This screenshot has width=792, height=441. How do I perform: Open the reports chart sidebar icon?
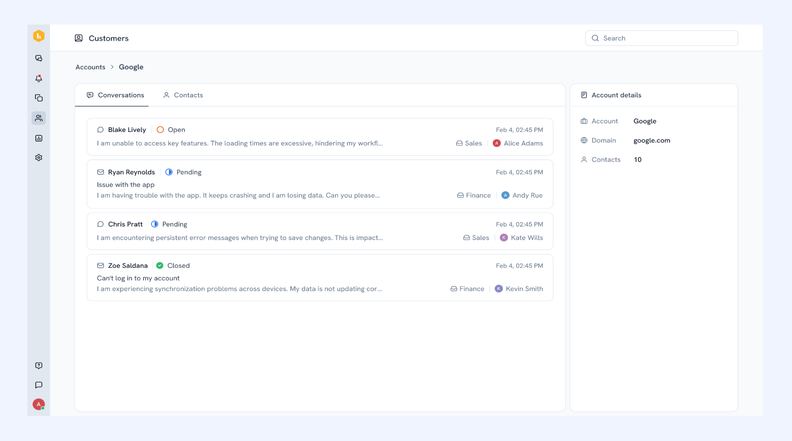point(38,138)
